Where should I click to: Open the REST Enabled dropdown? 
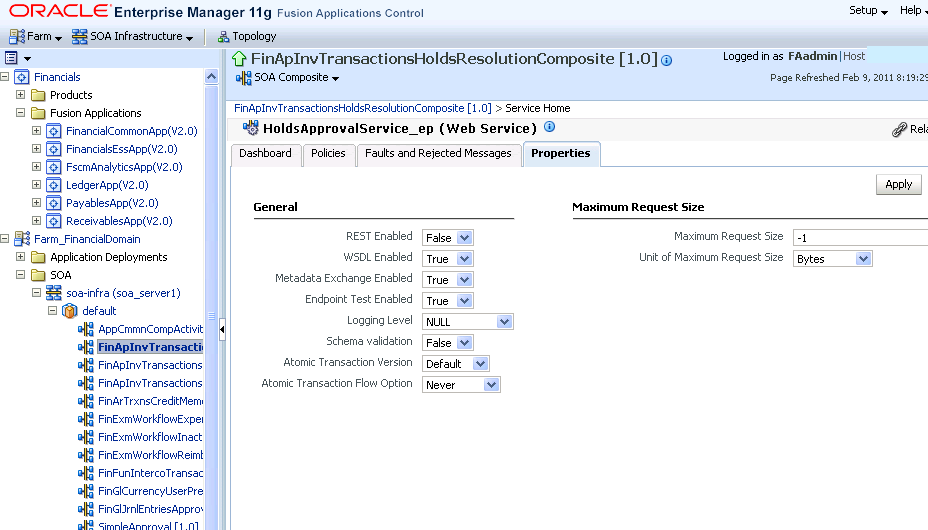448,238
